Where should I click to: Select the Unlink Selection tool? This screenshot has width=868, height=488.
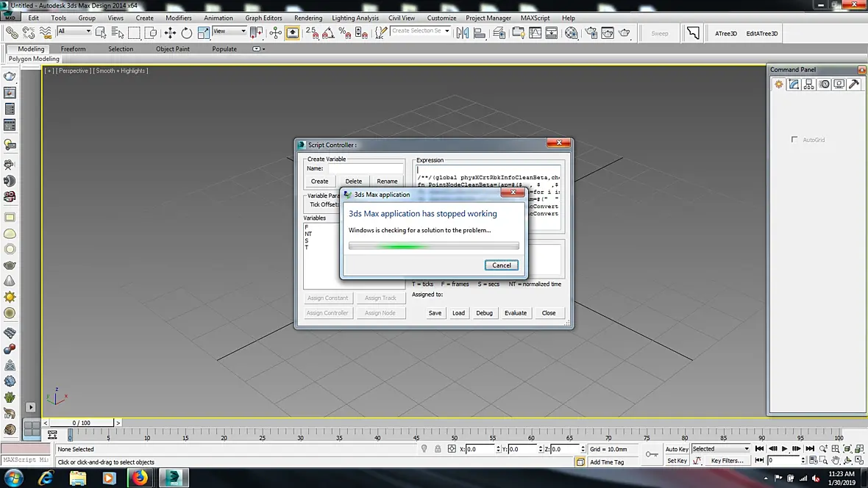(x=29, y=33)
